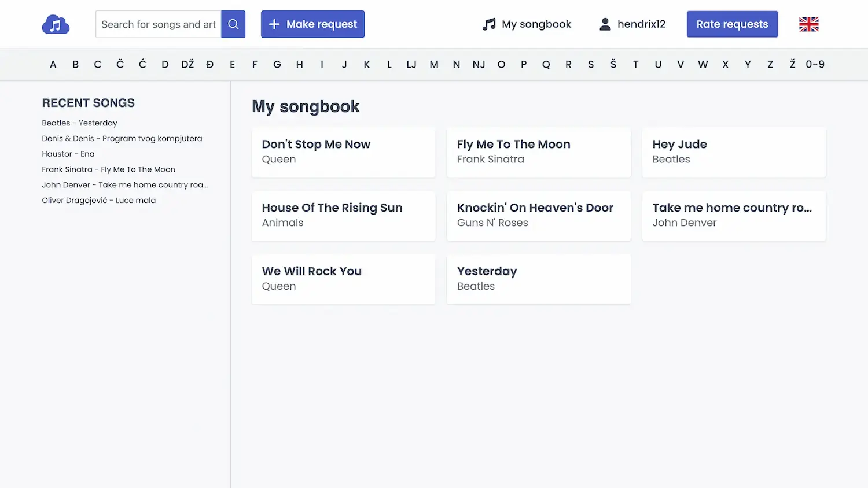
Task: Open the Yesterday songbook card
Action: click(x=539, y=279)
